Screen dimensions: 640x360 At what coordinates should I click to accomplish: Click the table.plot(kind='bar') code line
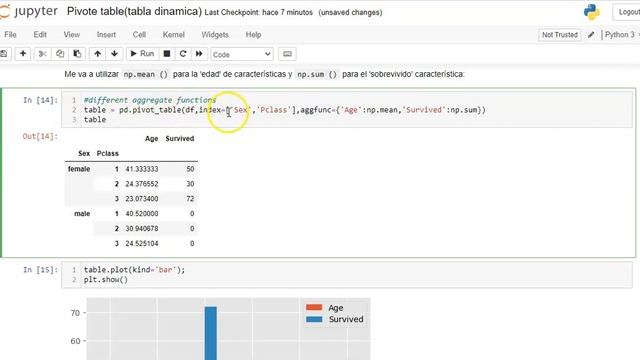[134, 270]
